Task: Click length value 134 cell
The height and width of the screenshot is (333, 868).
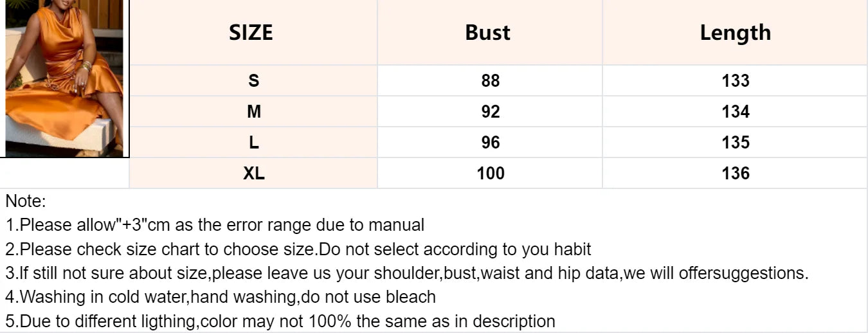Action: point(736,111)
